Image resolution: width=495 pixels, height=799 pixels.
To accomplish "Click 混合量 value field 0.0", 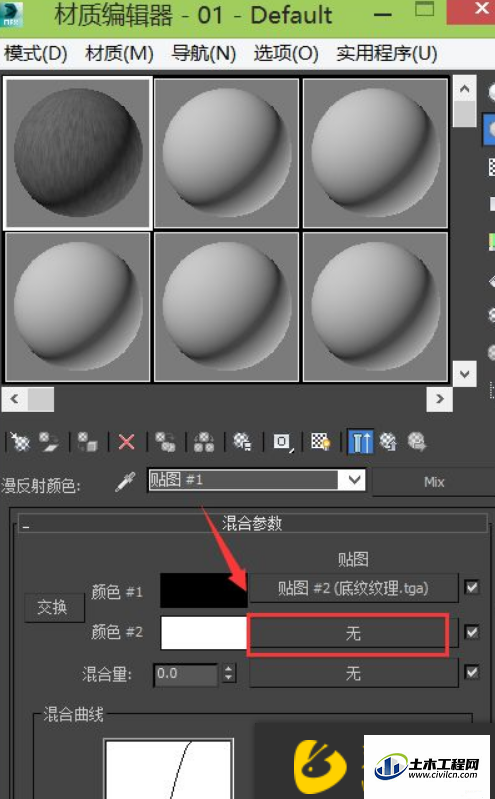I will coord(186,674).
